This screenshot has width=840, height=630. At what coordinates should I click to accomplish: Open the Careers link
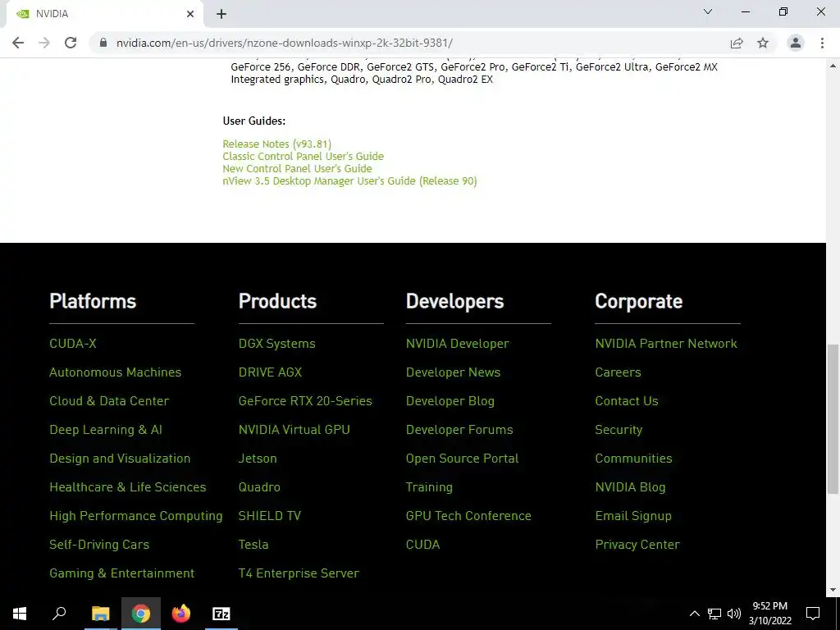[x=618, y=372]
